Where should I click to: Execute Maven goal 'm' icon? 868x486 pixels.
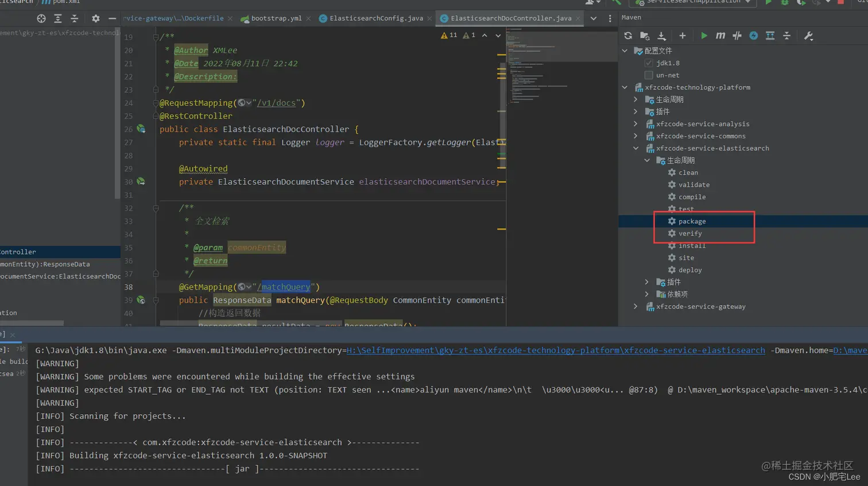point(720,36)
